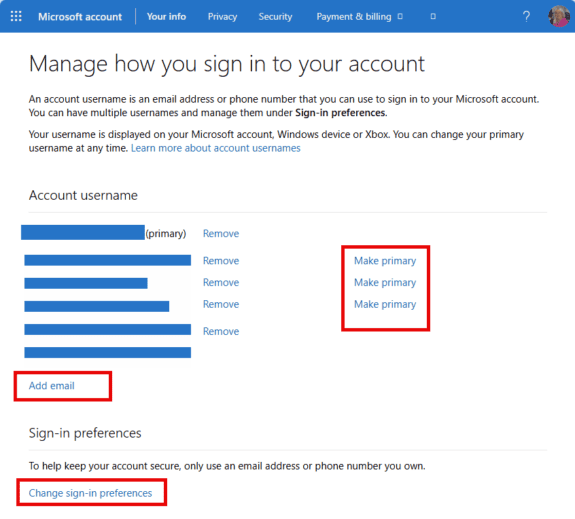Image resolution: width=575 pixels, height=519 pixels.
Task: Remove the fourth listed username
Action: click(221, 304)
